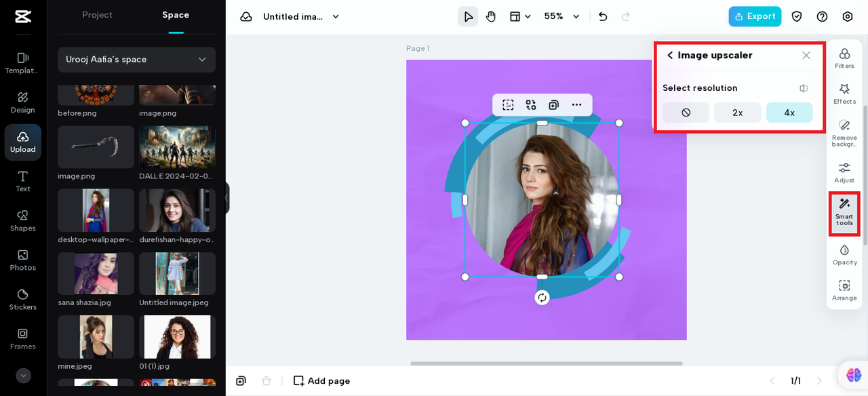Select the durefishan-happy thumbnail
Viewport: 868px width, 396px height.
[177, 210]
